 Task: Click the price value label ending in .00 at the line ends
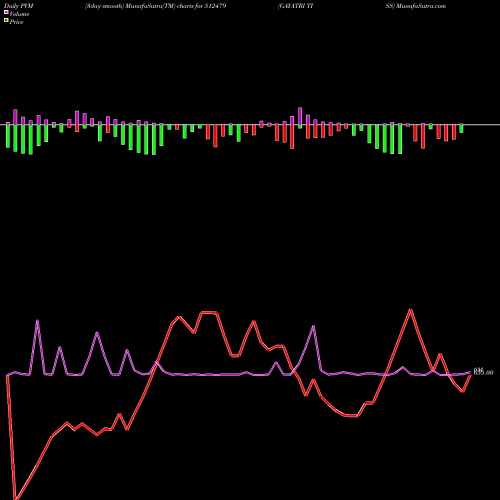483,373
